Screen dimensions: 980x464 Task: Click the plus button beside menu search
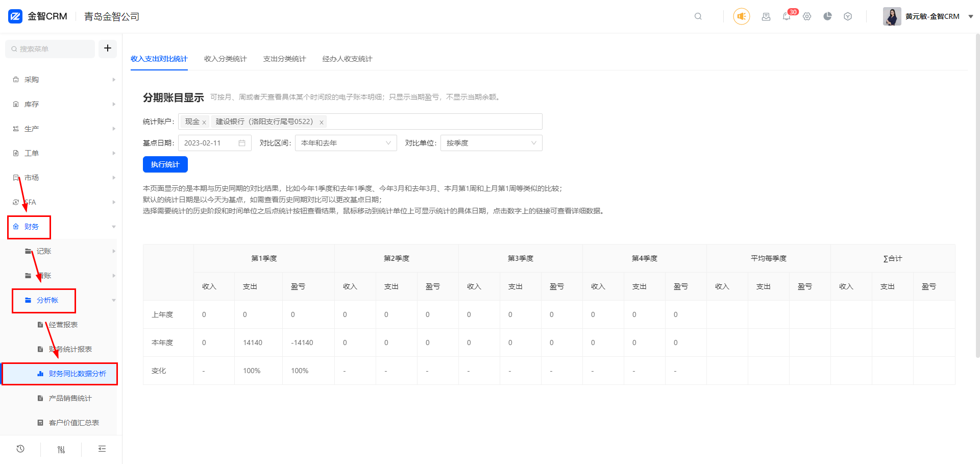[108, 48]
